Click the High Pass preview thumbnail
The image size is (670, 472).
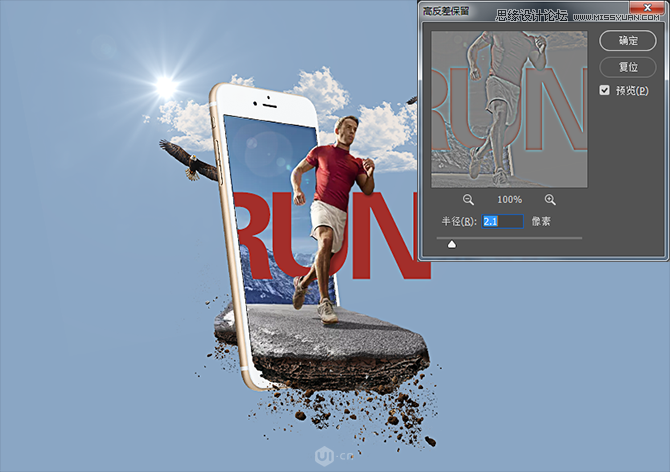[509, 109]
